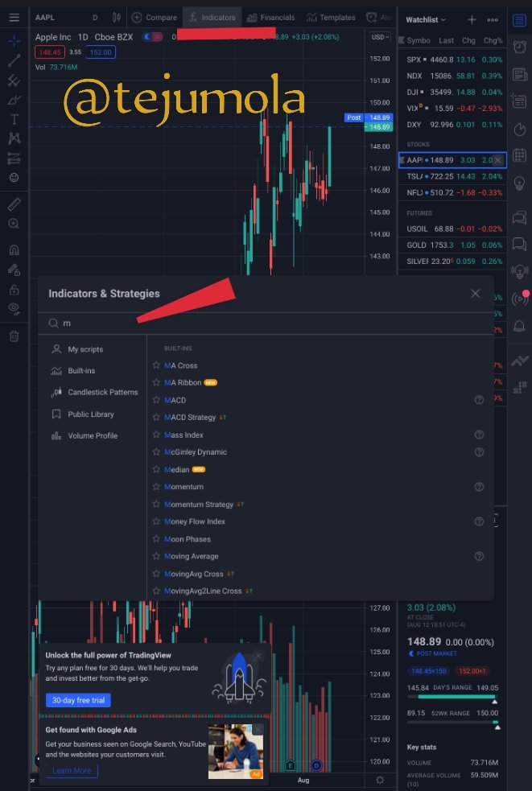The width and height of the screenshot is (532, 791).
Task: Select the crosshair cursor tool
Action: point(14,41)
